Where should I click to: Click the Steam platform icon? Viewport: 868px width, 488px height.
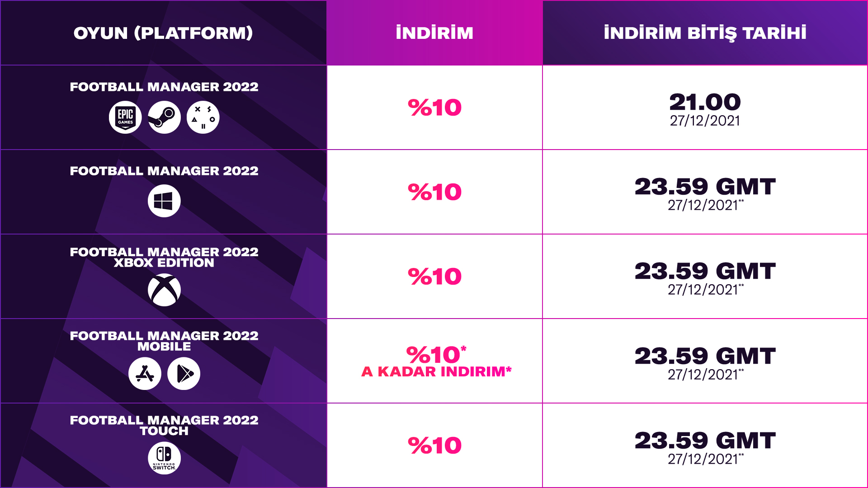click(x=164, y=117)
